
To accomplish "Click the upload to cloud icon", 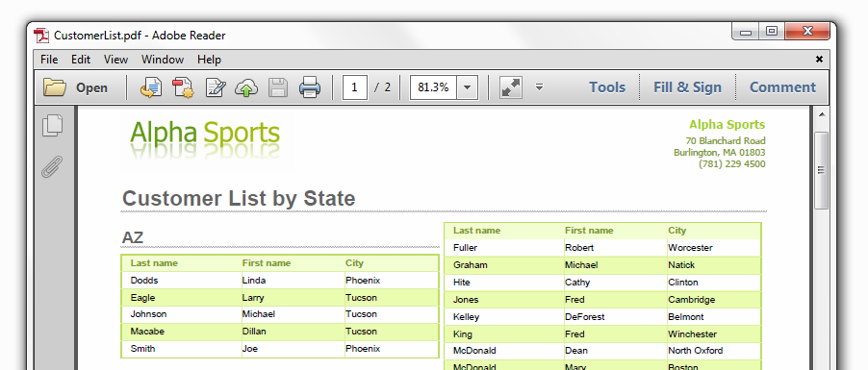I will coord(247,87).
